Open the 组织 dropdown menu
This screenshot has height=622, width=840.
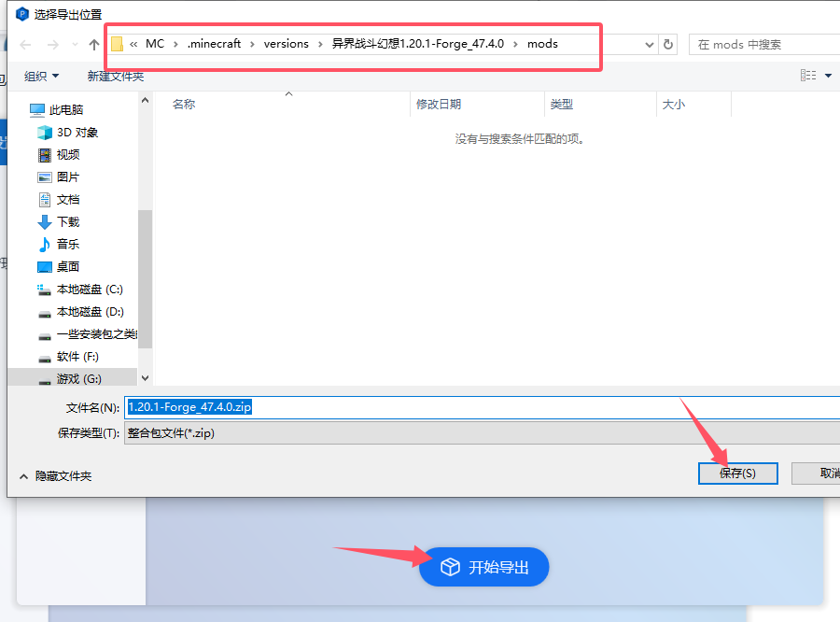(x=42, y=76)
